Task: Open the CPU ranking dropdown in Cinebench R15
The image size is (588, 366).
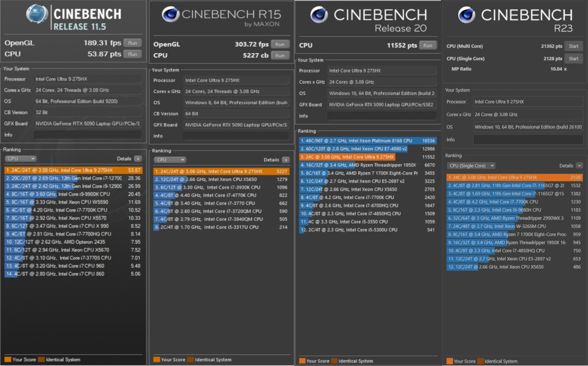Action: point(170,160)
